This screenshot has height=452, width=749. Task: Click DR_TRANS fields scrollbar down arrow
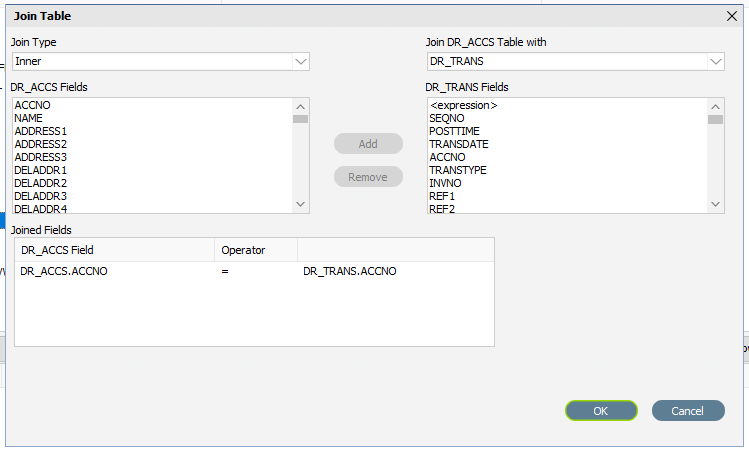click(716, 204)
